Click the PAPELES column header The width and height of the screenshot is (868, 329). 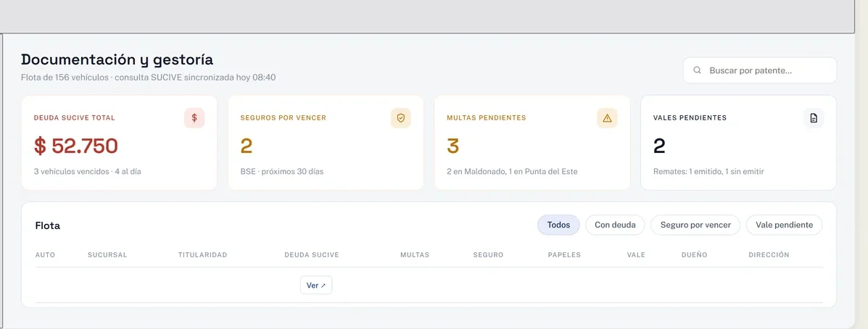click(x=564, y=255)
